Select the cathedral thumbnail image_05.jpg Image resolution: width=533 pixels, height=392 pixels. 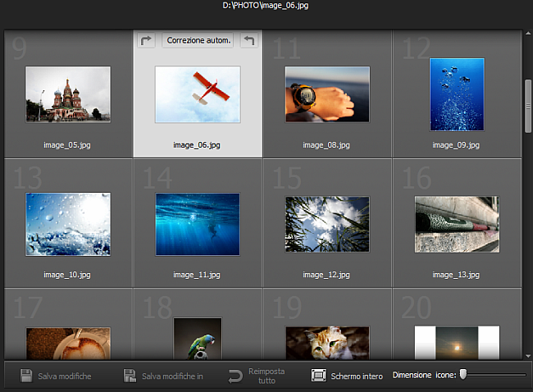coord(68,94)
